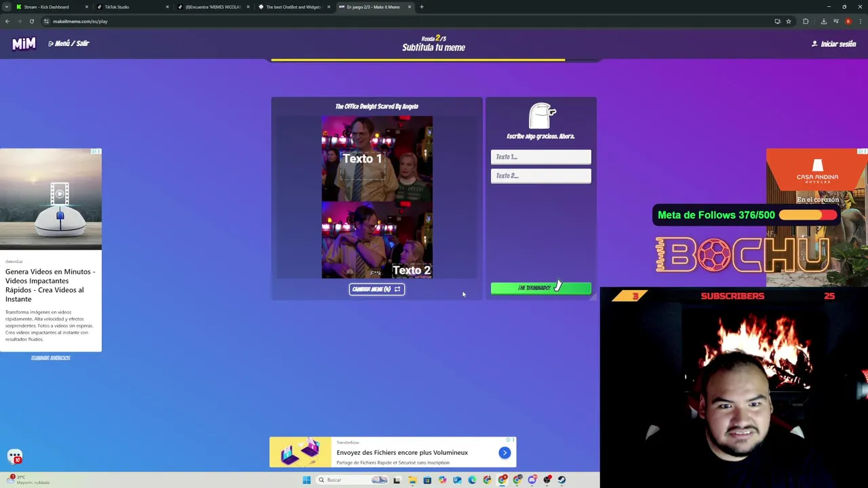Click the weather widget on taskbar

27,480
